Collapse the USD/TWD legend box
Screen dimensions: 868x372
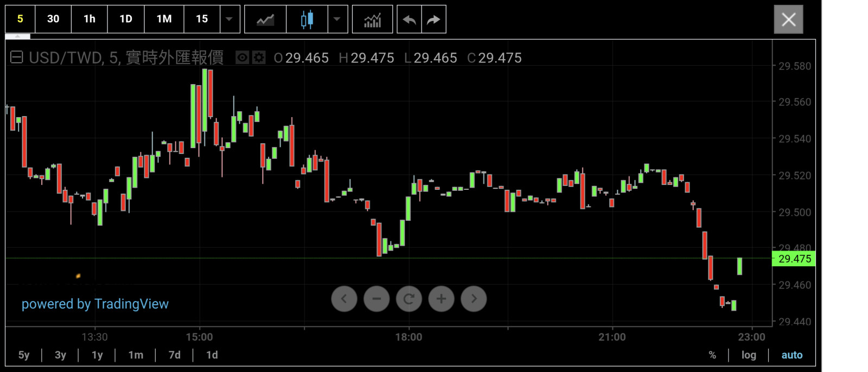tap(17, 57)
